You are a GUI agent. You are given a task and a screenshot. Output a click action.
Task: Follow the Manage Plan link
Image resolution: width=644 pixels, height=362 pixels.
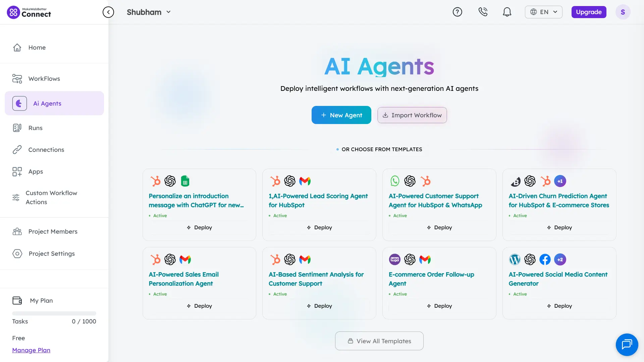(31, 350)
